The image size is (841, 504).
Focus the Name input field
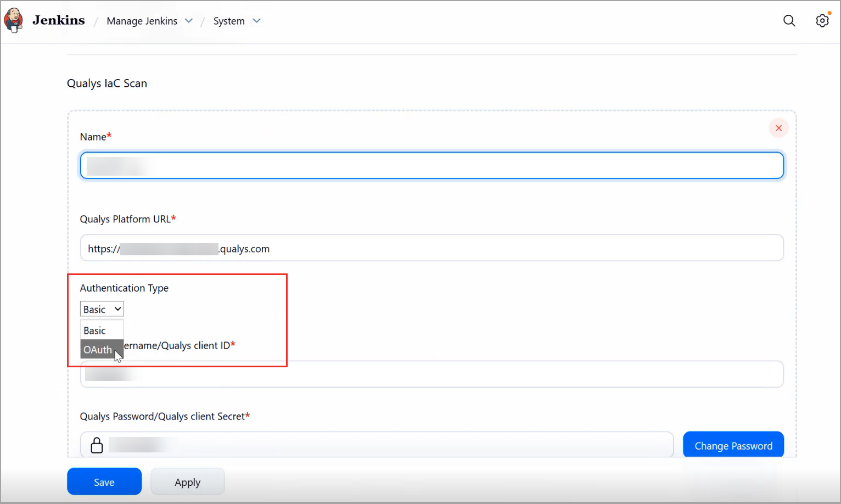(x=432, y=166)
